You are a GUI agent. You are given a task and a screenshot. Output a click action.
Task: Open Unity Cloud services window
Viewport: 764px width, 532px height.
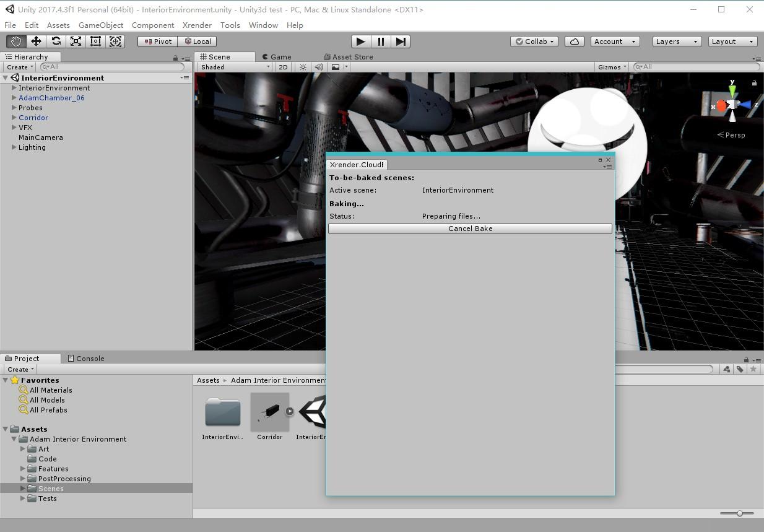(573, 41)
